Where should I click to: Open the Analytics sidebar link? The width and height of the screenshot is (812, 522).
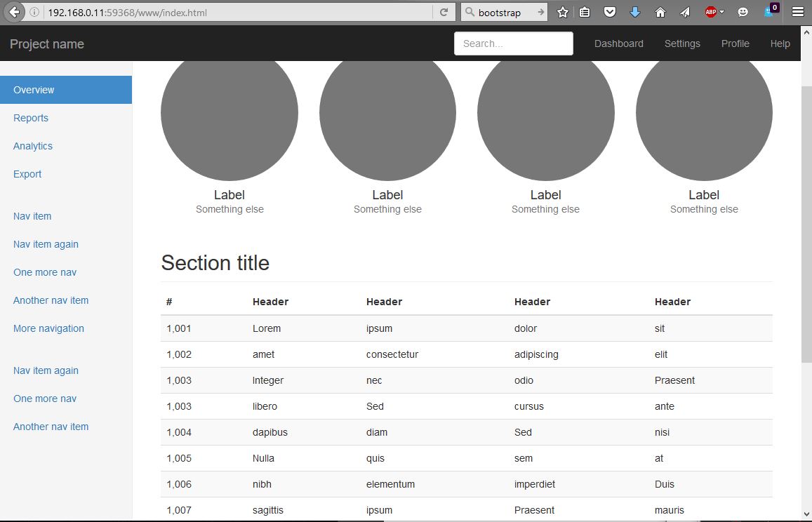[x=33, y=146]
